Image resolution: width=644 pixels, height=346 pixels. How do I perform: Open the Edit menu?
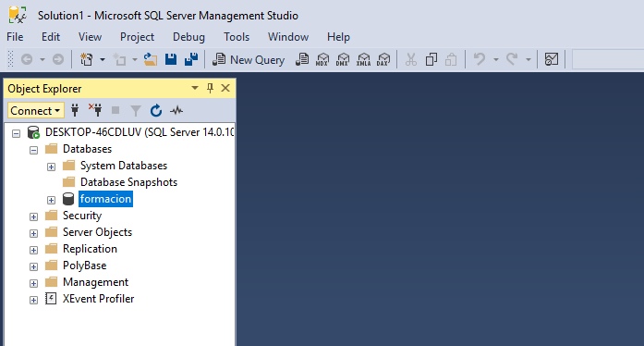[x=51, y=37]
